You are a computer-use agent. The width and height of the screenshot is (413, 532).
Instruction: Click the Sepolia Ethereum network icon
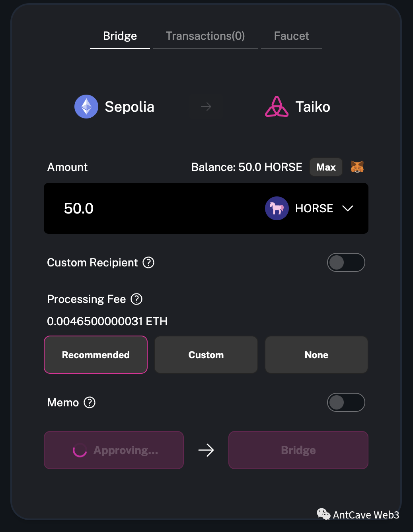[86, 107]
